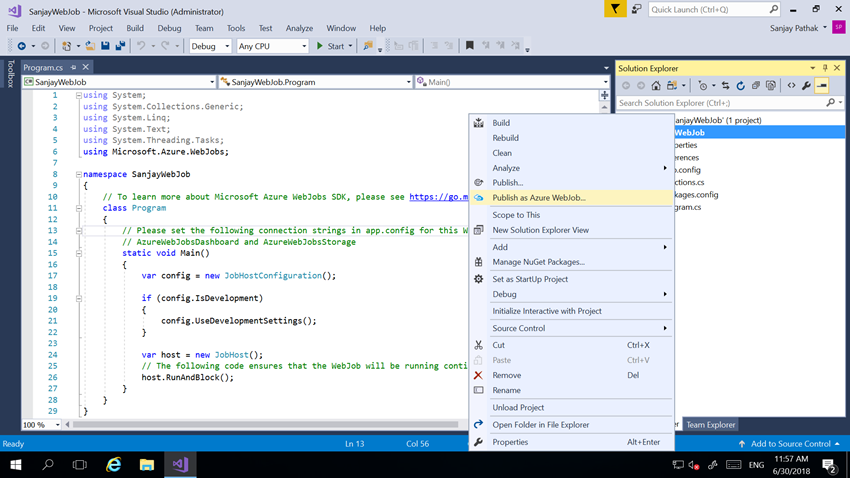Click the Undo arrow icon

[141, 46]
